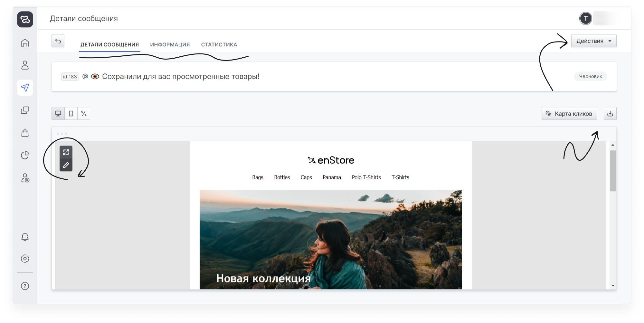The height and width of the screenshot is (323, 644).
Task: Select the Детали сообщения tab
Action: [x=110, y=44]
